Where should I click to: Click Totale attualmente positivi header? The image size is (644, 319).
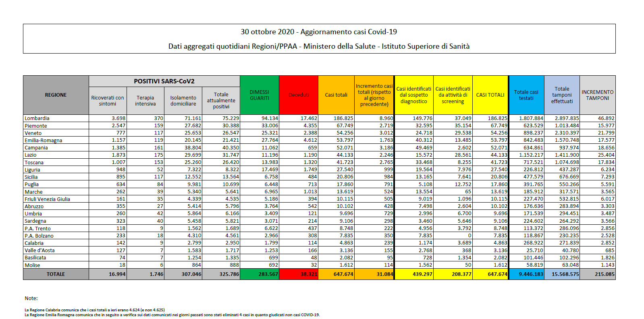pos(221,101)
